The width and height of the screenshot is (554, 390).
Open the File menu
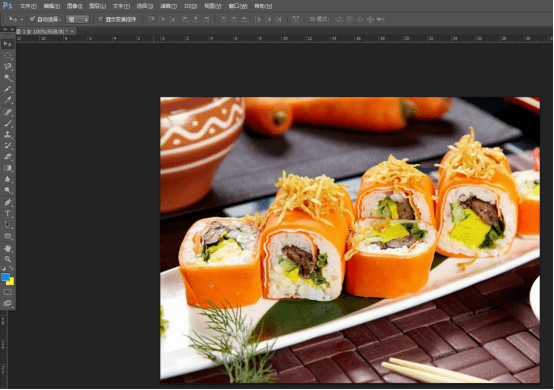[x=28, y=6]
